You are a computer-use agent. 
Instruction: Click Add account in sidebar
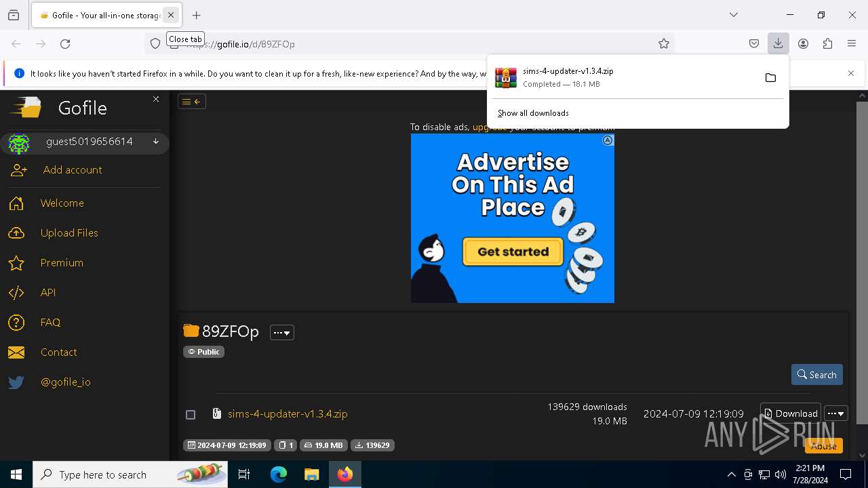click(73, 170)
